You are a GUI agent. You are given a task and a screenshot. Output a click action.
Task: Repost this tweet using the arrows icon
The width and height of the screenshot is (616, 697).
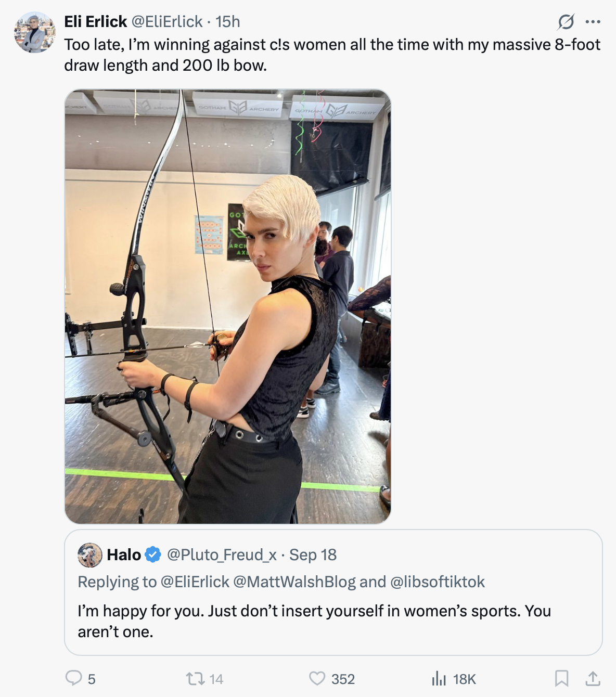point(195,678)
